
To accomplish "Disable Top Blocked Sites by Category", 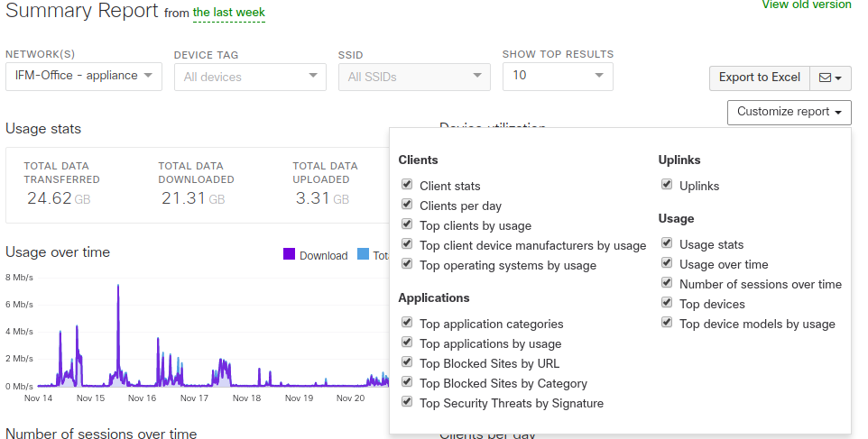I will click(407, 382).
